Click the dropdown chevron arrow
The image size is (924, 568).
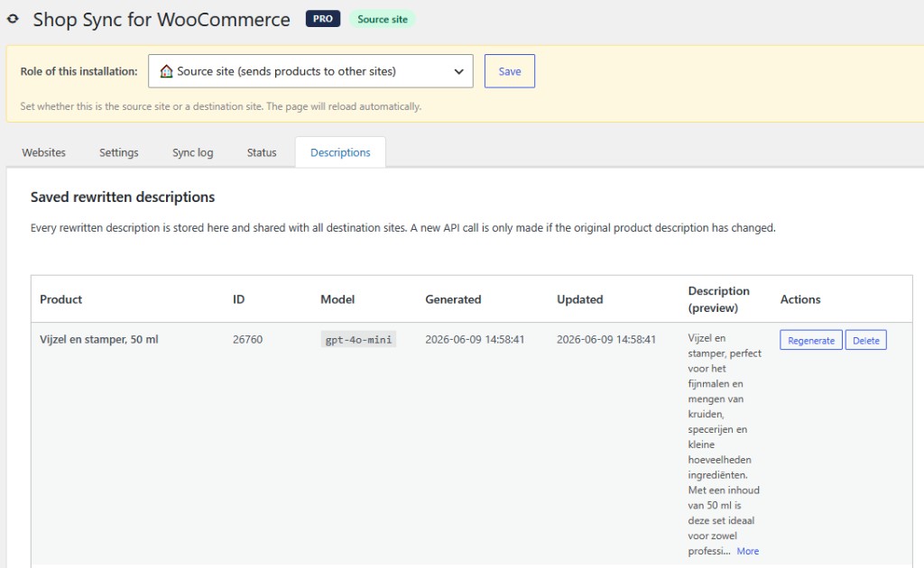point(458,72)
